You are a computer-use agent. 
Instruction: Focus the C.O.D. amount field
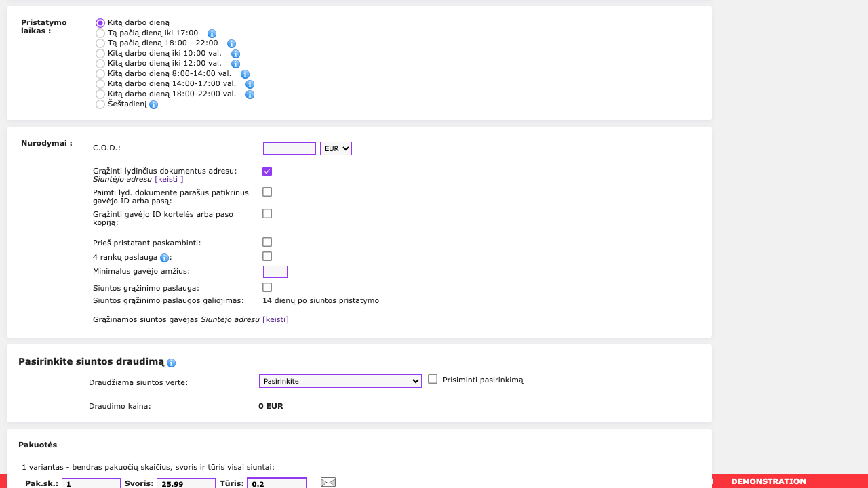coord(290,148)
